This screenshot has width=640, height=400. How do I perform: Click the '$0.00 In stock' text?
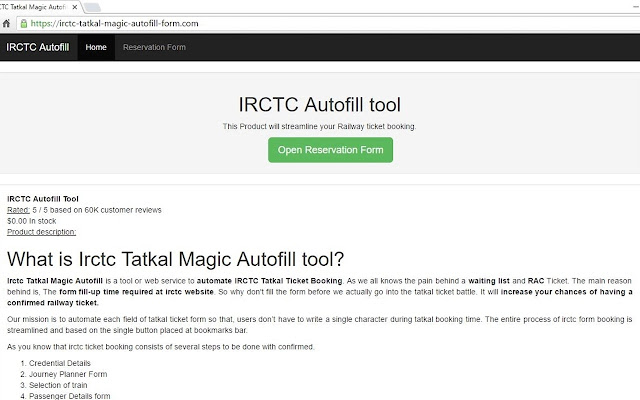pos(31,221)
